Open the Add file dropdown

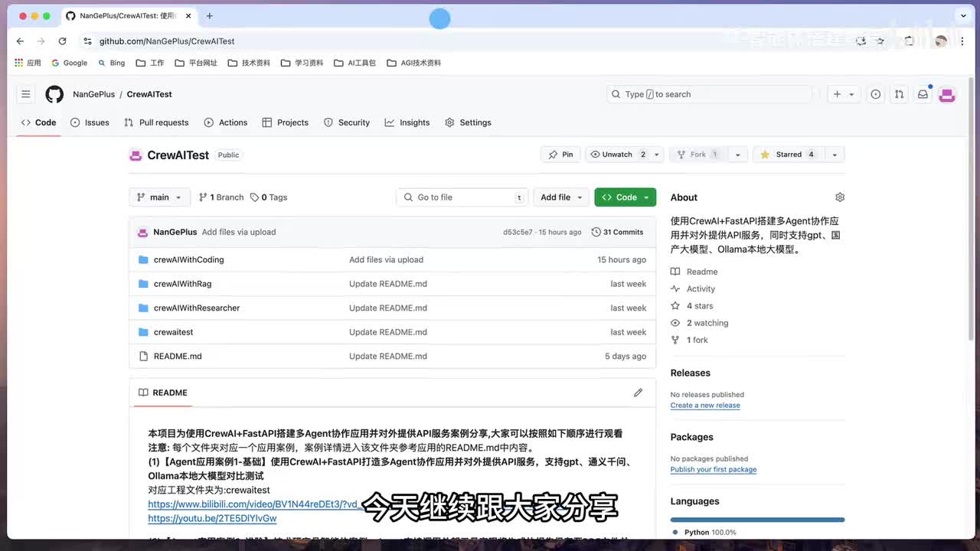click(561, 197)
